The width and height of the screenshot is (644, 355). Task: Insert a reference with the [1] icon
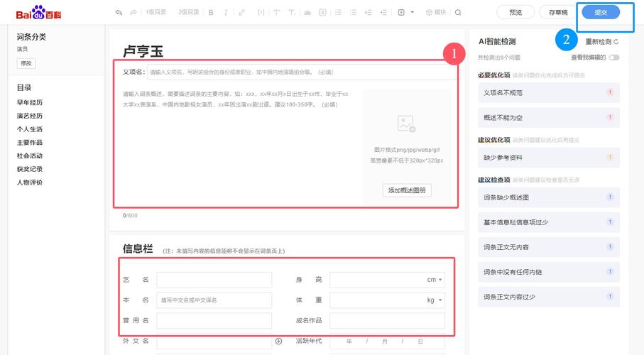(x=261, y=12)
